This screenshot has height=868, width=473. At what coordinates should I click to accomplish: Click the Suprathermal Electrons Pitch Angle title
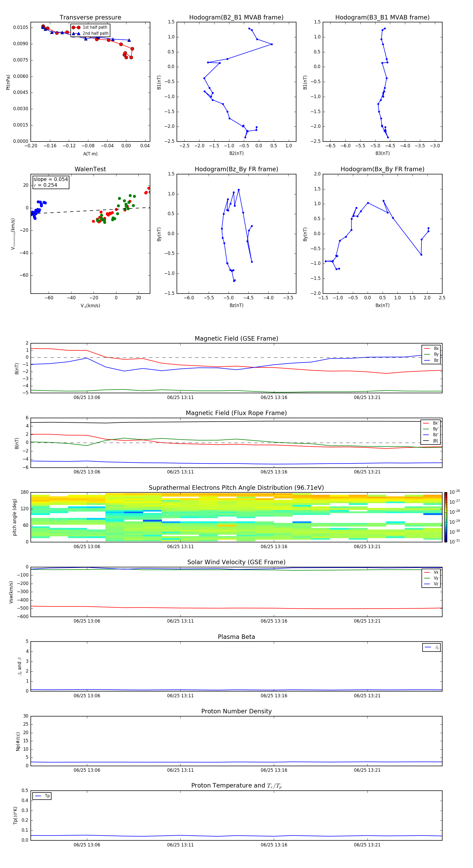236,488
